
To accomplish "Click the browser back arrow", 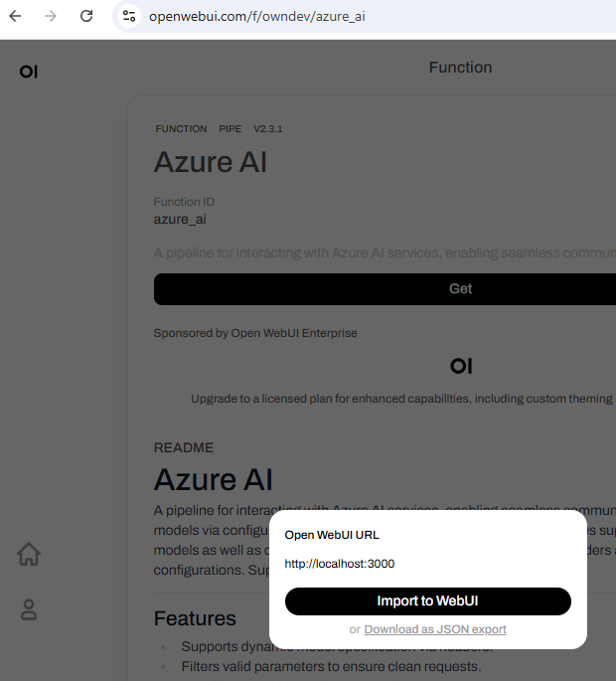I will click(15, 16).
